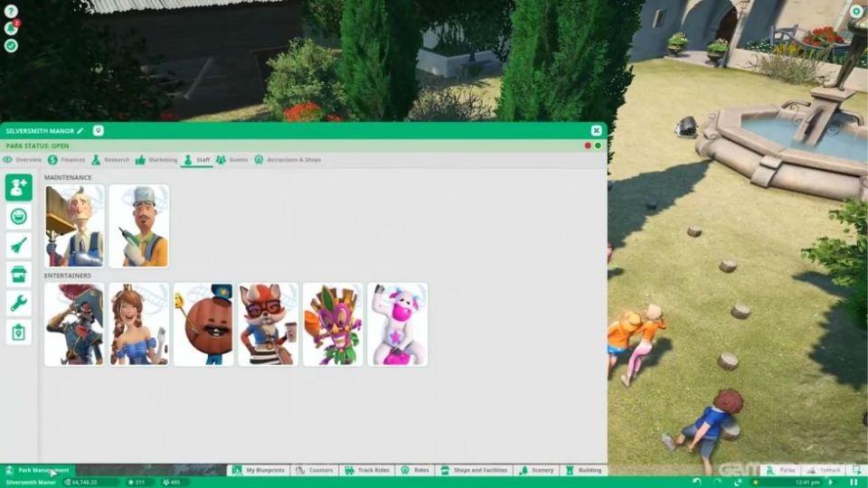The height and width of the screenshot is (488, 868).
Task: Open Rides in bottom toolbar
Action: pos(415,470)
